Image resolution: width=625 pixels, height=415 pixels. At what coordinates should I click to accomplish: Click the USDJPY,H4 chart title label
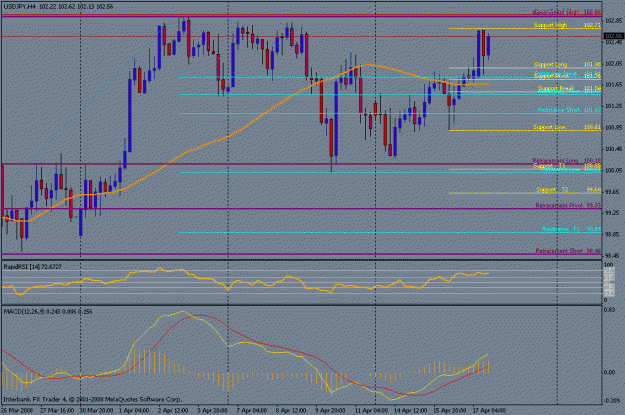click(x=58, y=7)
